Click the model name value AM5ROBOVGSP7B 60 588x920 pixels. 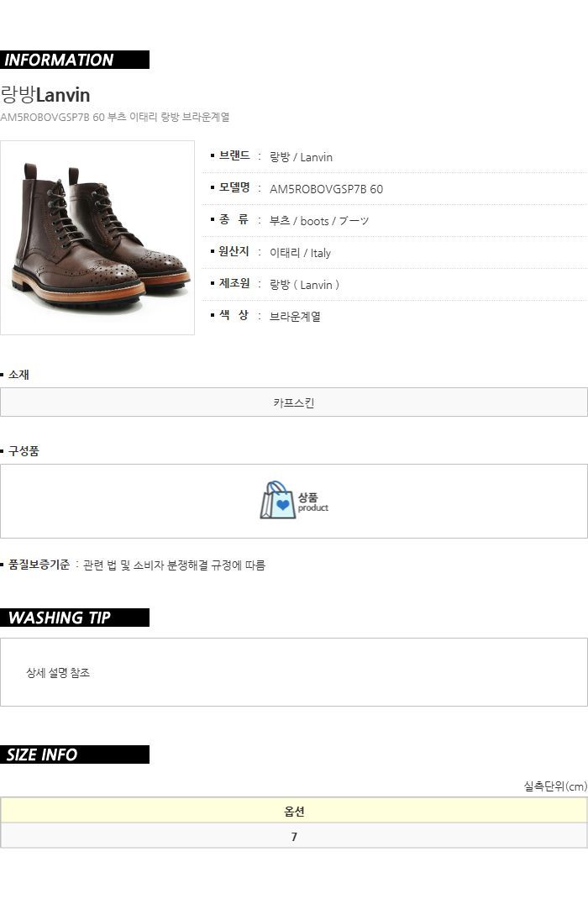(x=326, y=189)
